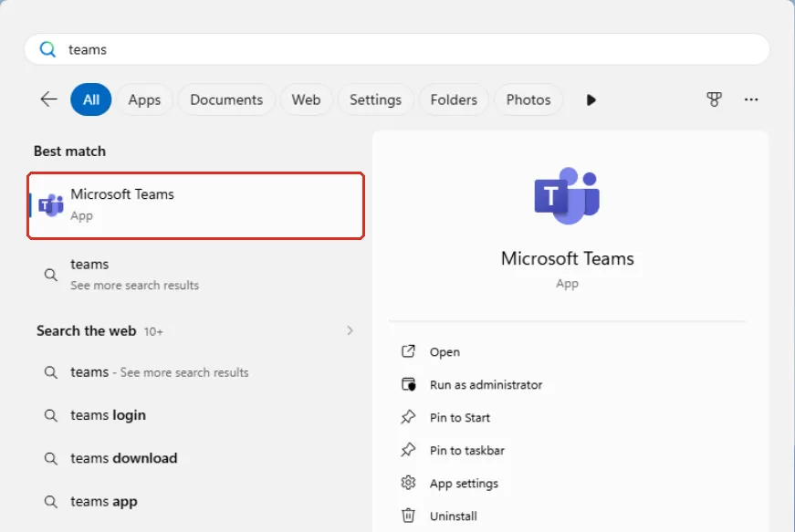795x532 pixels.
Task: Switch to the Settings filter tab
Action: pos(375,99)
